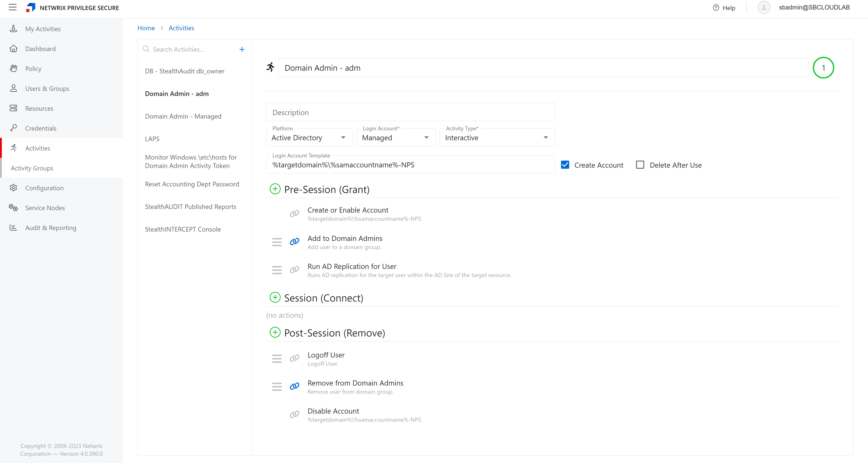Screen dimensions: 868x463
Task: Click the Audit & Reporting chart icon
Action: coord(13,228)
